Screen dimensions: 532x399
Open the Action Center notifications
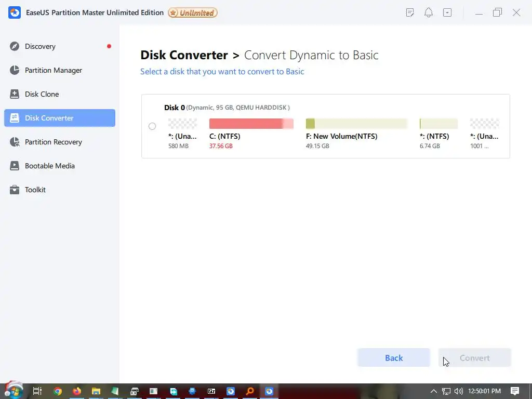click(x=515, y=391)
